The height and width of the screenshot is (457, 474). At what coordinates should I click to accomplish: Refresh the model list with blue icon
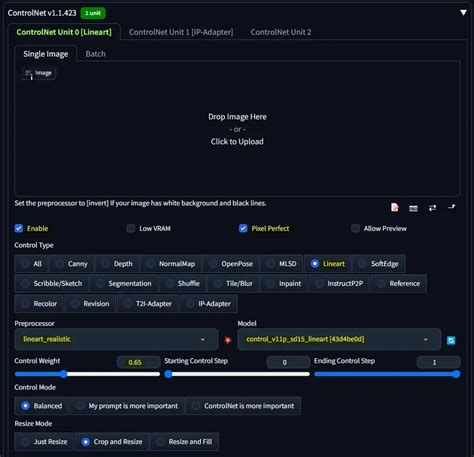click(451, 340)
